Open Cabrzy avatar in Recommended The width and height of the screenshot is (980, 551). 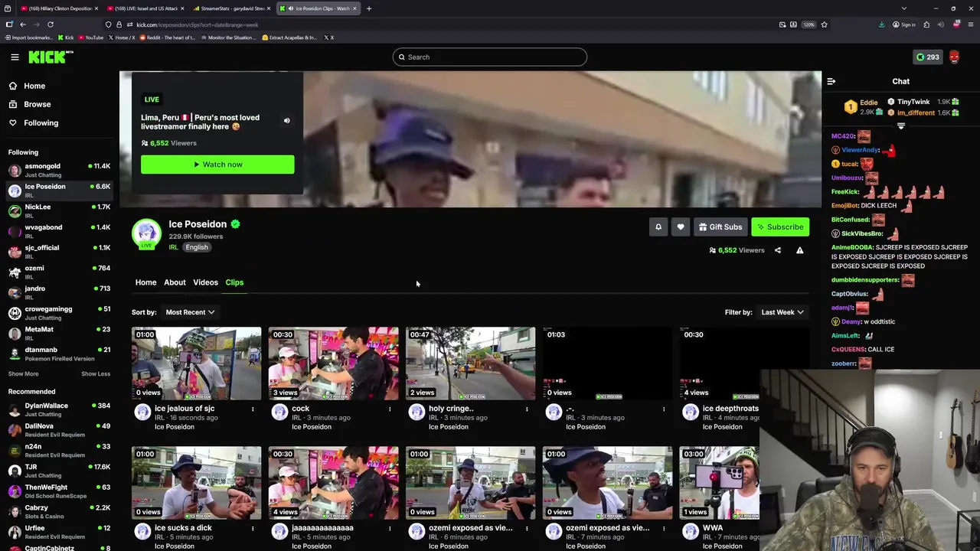click(15, 512)
